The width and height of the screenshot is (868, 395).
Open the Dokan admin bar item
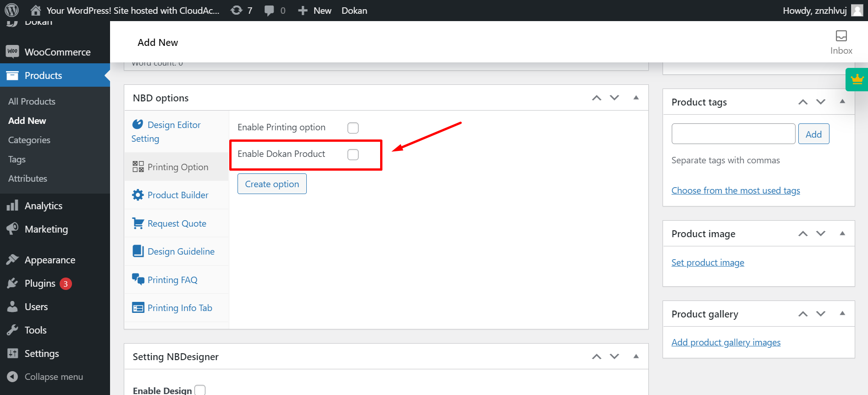click(354, 11)
